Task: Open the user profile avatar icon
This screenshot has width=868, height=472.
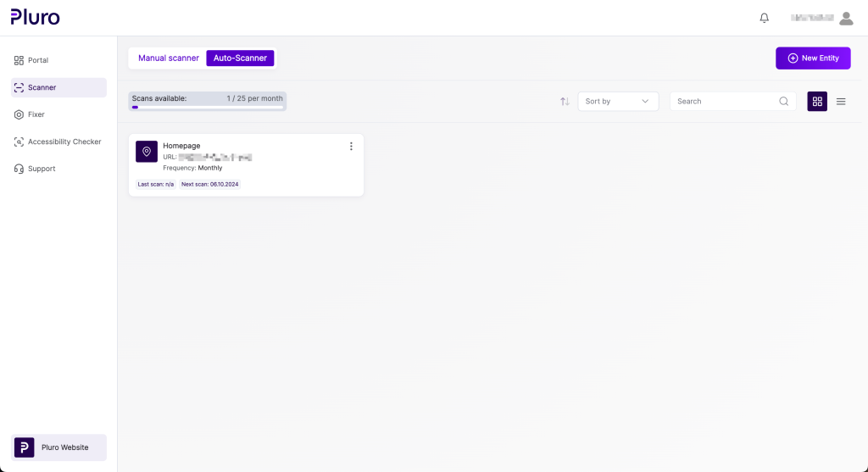Action: click(x=845, y=18)
